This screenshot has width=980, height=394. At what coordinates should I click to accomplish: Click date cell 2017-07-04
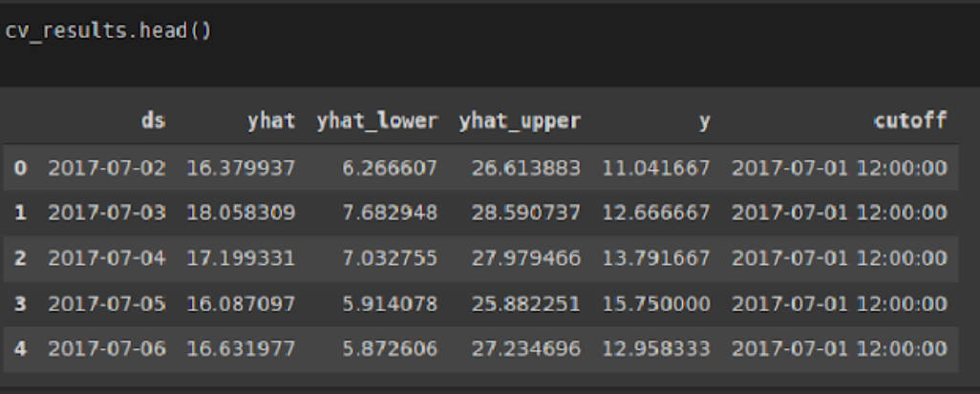click(107, 258)
